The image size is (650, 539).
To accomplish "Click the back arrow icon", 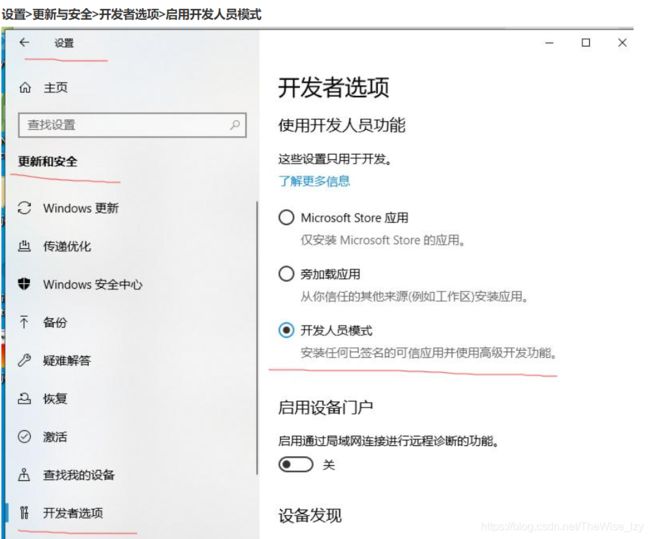I will coord(24,42).
